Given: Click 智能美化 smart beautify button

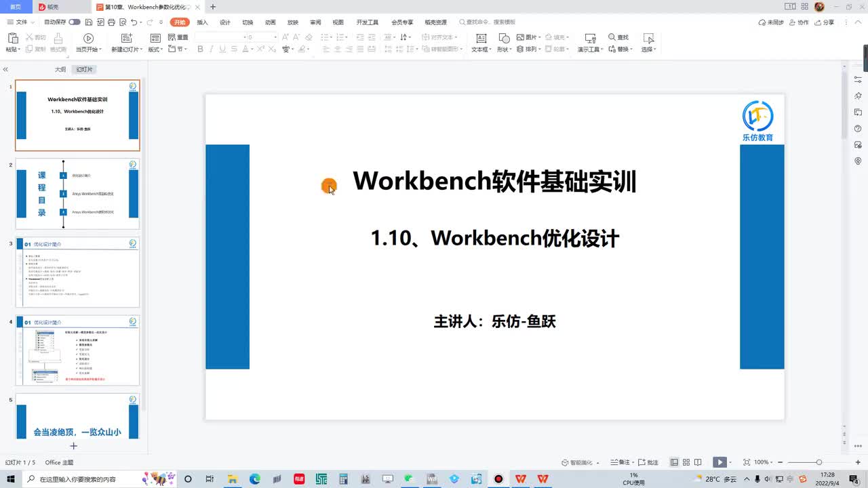Looking at the screenshot, I should pyautogui.click(x=580, y=462).
